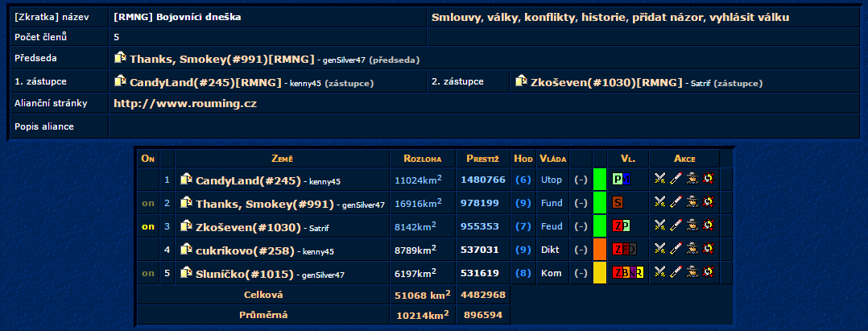The image size is (868, 331).
Task: Send a spy to cukríkovo(#258)
Action: coord(692,249)
